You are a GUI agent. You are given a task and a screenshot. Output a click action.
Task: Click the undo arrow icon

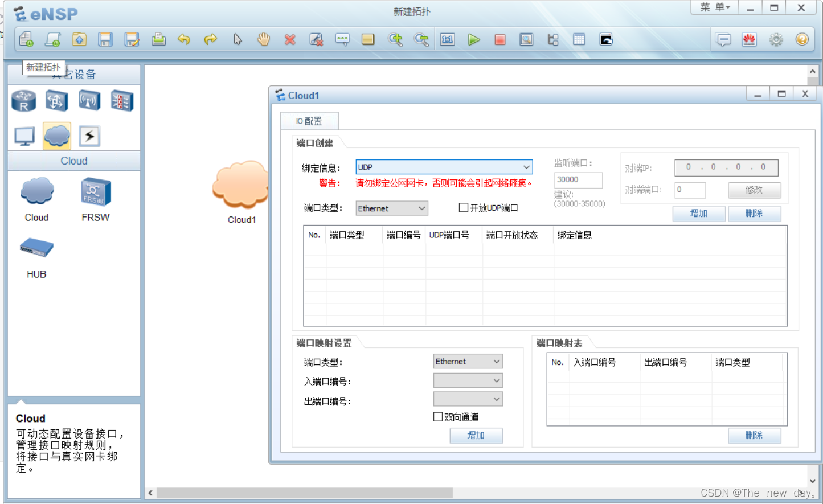point(184,39)
